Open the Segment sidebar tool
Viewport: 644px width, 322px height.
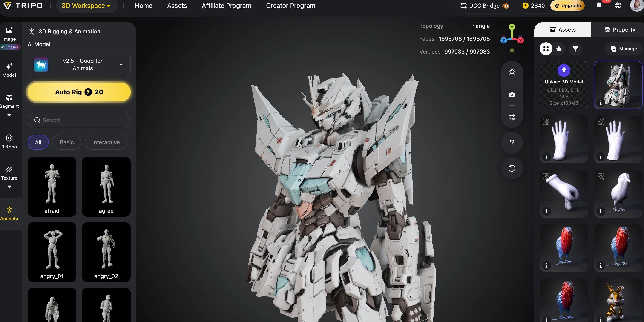coord(9,101)
